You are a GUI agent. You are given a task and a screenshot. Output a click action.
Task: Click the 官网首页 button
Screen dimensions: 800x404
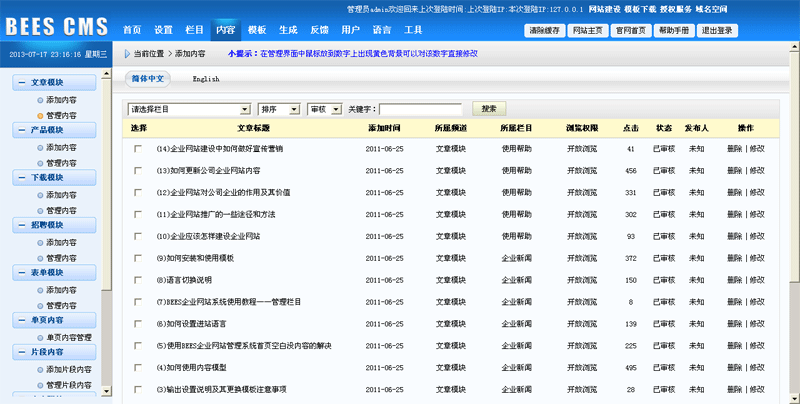631,31
